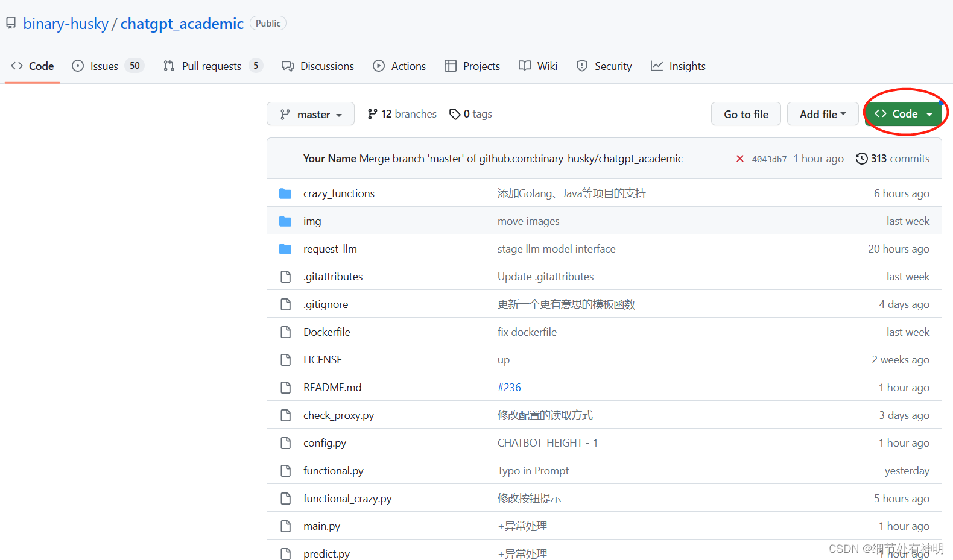Expand the Add file dropdown
This screenshot has height=560, width=953.
(823, 114)
